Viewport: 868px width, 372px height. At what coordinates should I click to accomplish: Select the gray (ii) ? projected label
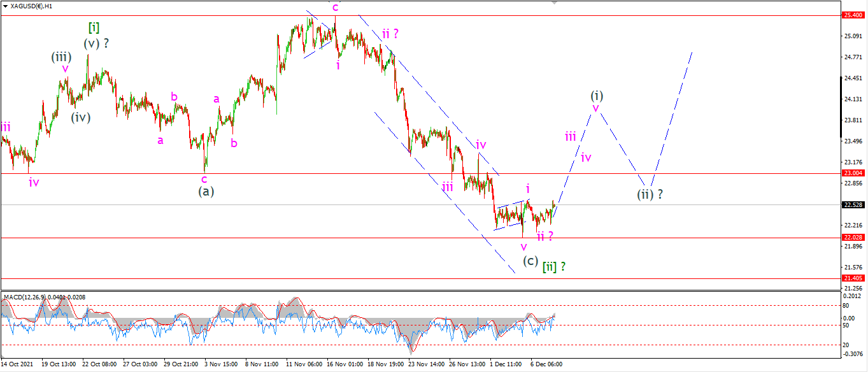651,194
